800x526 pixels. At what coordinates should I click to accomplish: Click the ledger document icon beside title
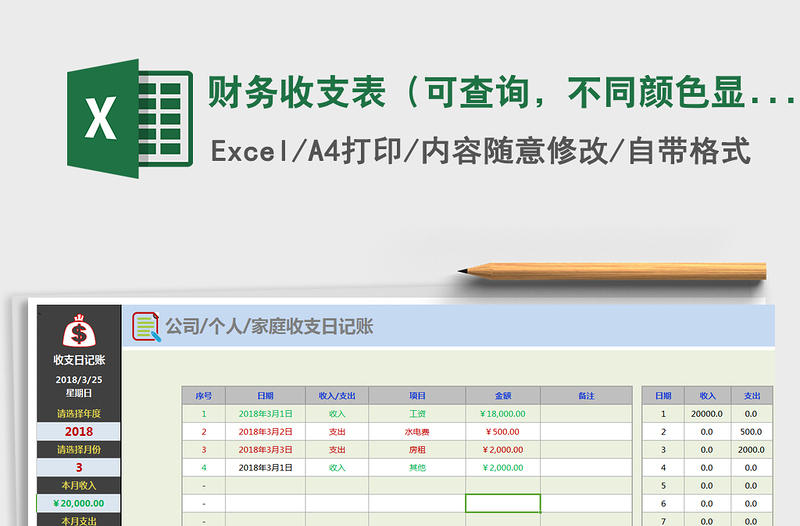[x=146, y=327]
